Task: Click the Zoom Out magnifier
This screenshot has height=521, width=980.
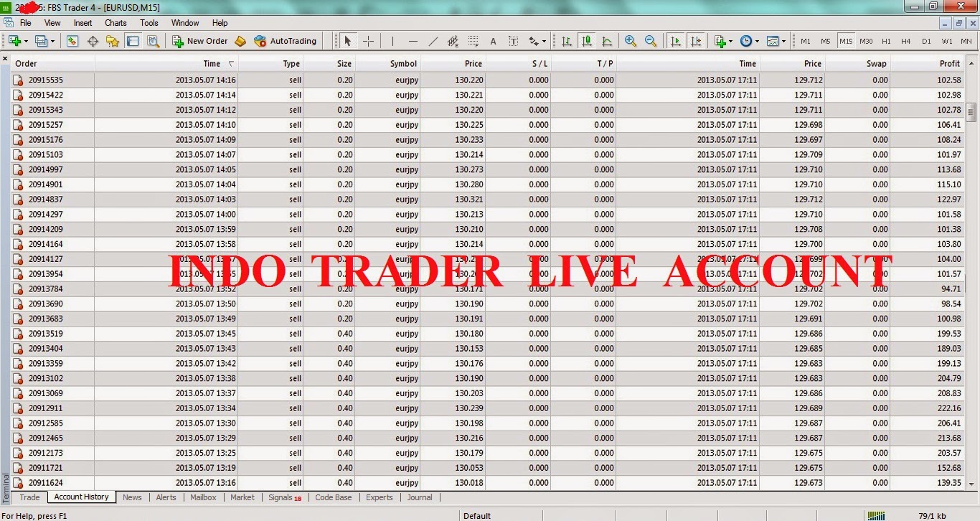Action: [651, 41]
